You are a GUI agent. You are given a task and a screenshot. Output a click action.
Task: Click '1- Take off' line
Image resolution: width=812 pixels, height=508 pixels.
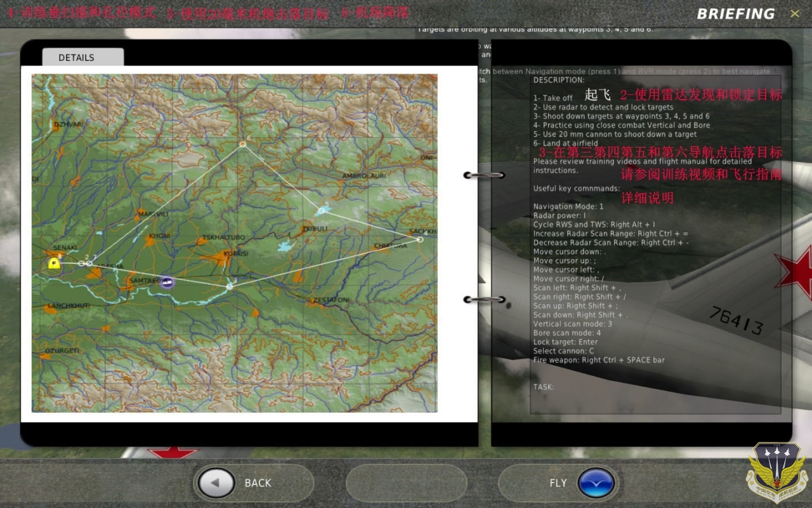pos(553,98)
